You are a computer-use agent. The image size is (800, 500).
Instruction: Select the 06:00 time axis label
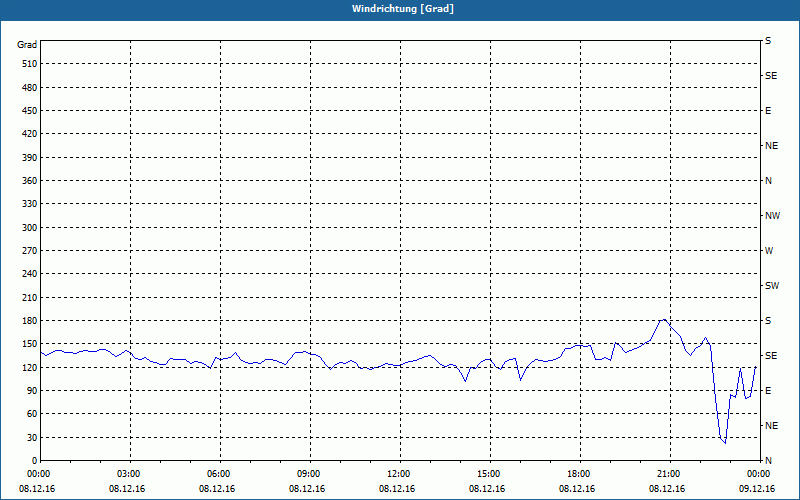(219, 474)
